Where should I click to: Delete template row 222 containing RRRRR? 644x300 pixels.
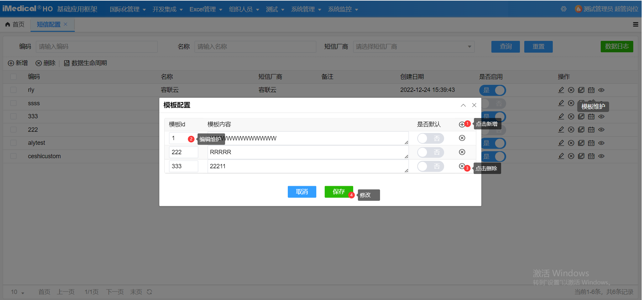462,152
